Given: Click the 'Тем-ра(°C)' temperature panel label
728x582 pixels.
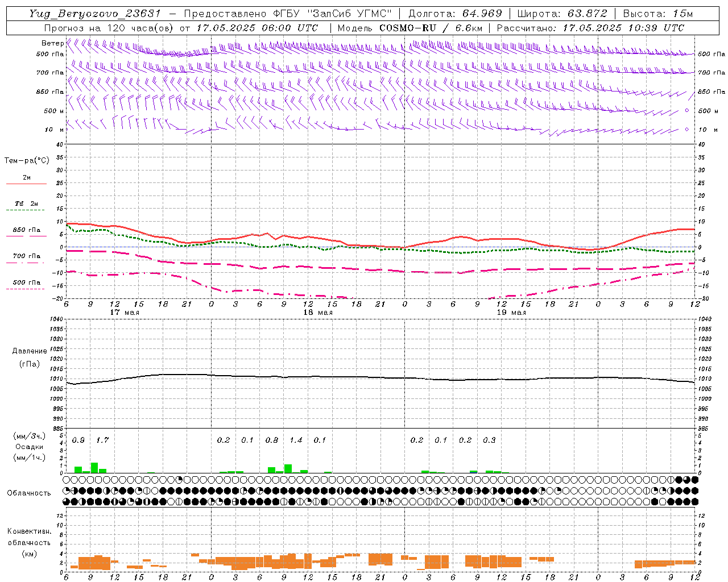Looking at the screenshot, I should 27,161.
